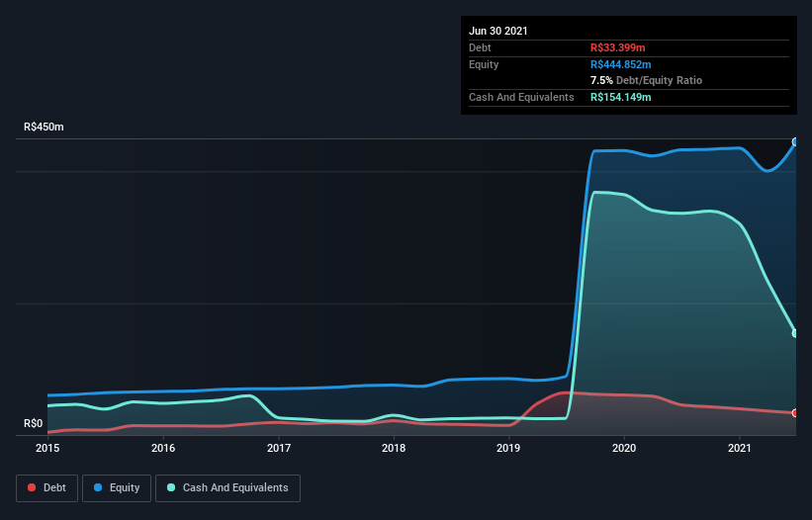Click the R$450m y-axis label
The width and height of the screenshot is (812, 520).
click(x=45, y=127)
